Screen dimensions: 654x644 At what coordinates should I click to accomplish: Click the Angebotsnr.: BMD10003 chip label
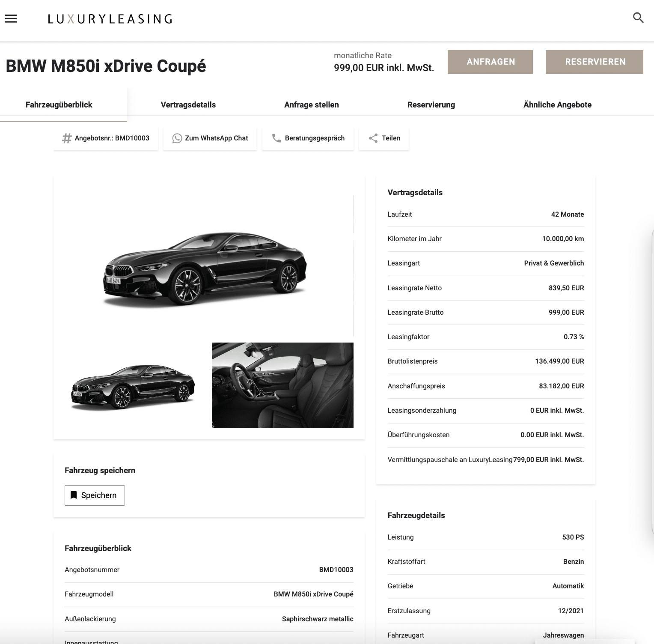(x=112, y=138)
